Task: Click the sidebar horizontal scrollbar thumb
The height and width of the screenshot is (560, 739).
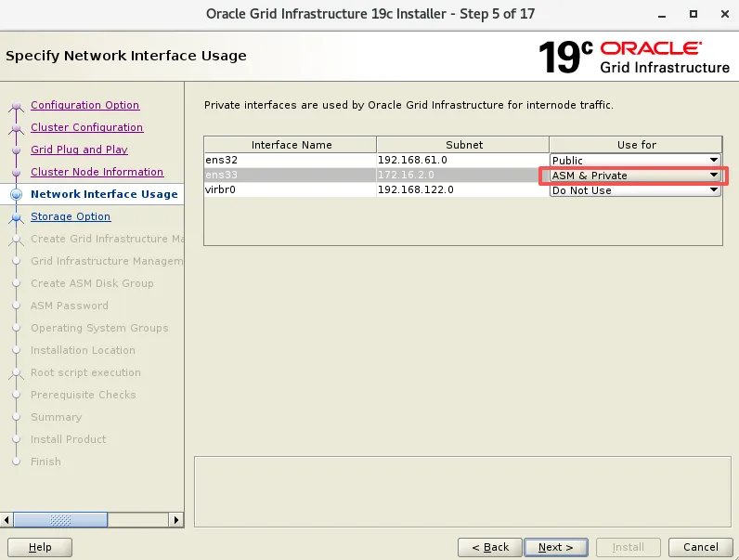Action: 60,520
